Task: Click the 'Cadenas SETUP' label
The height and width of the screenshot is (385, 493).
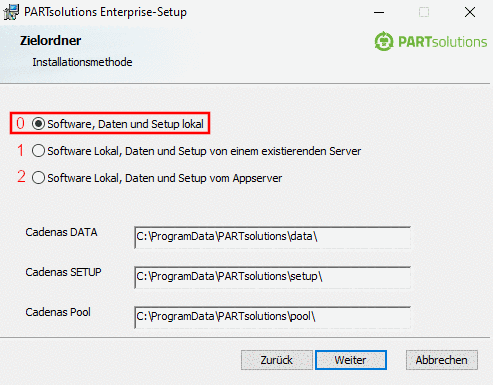Action: 63,272
